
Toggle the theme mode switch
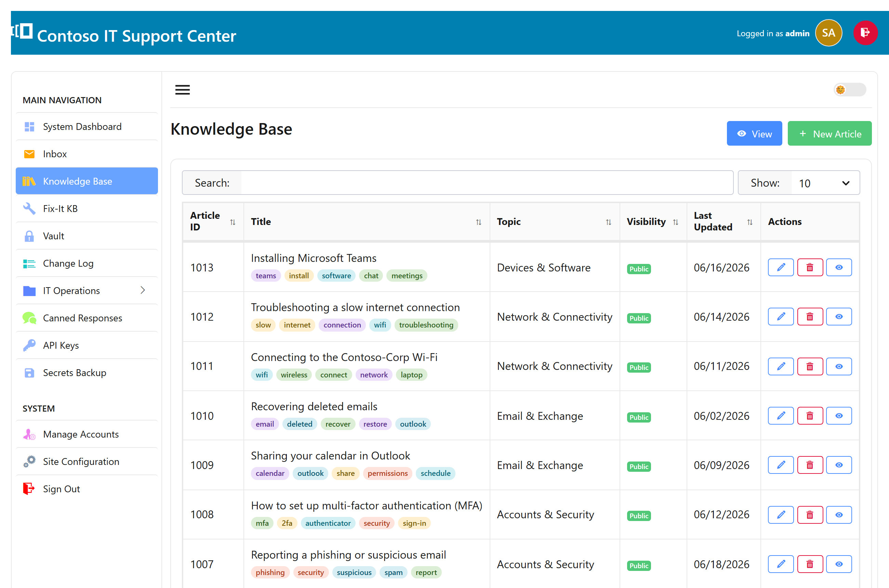click(850, 90)
